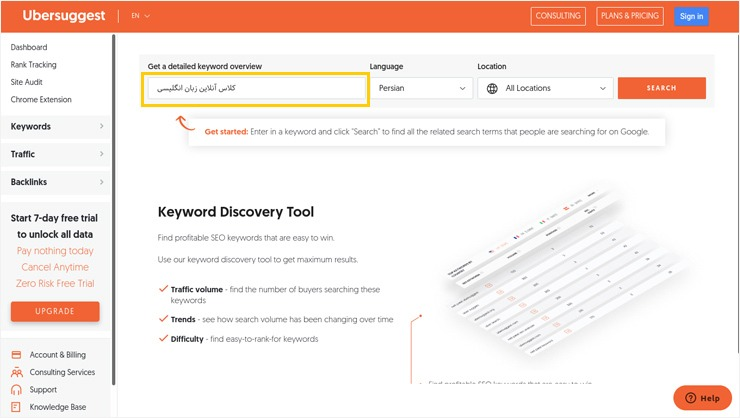Click the 'Trends' bullet text
This screenshot has width=740, height=418.
pos(183,319)
